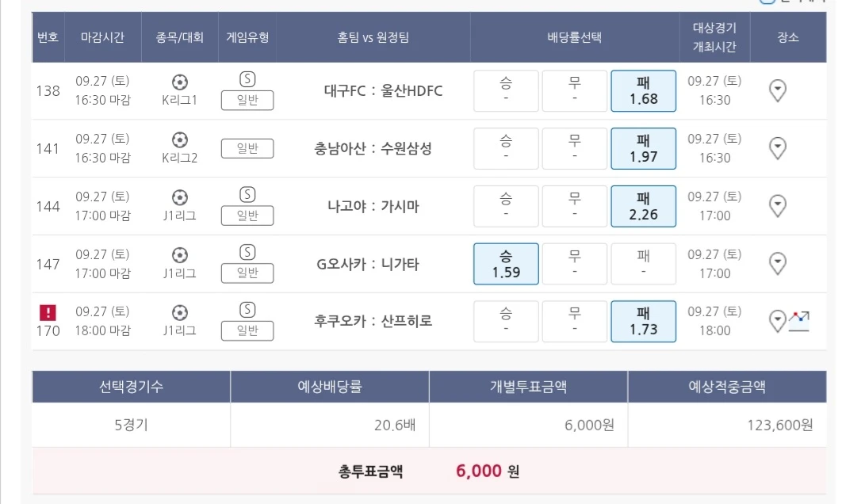
Task: Click the S badge for 대구FC match
Action: pyautogui.click(x=247, y=79)
